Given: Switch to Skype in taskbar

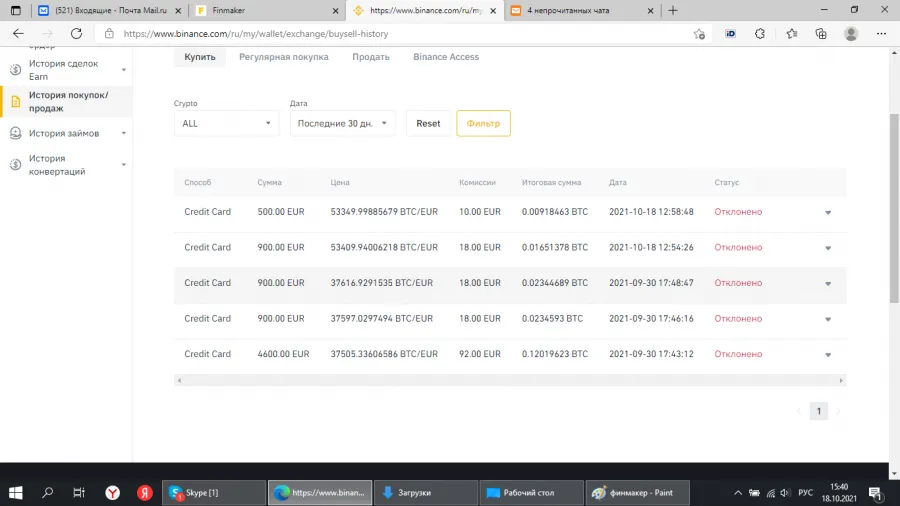Looking at the screenshot, I should [214, 492].
